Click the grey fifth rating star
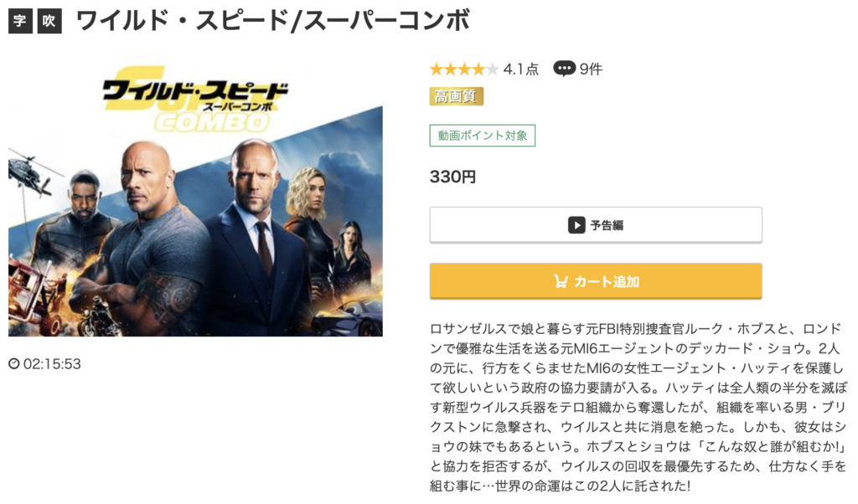The width and height of the screenshot is (858, 504). coord(493,69)
